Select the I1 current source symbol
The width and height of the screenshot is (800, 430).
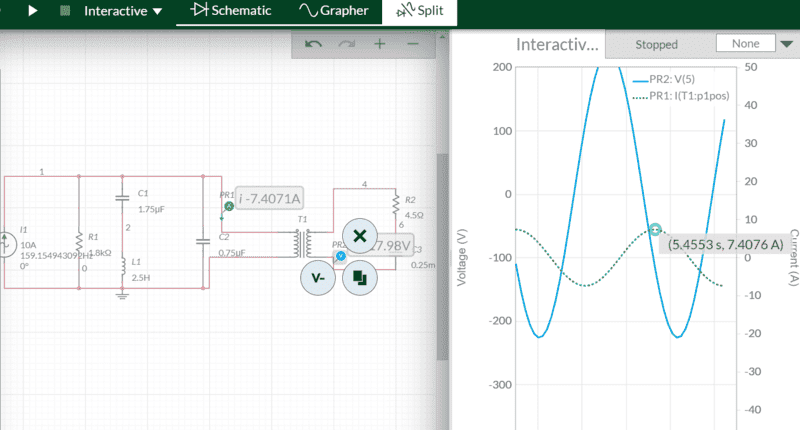pos(6,244)
